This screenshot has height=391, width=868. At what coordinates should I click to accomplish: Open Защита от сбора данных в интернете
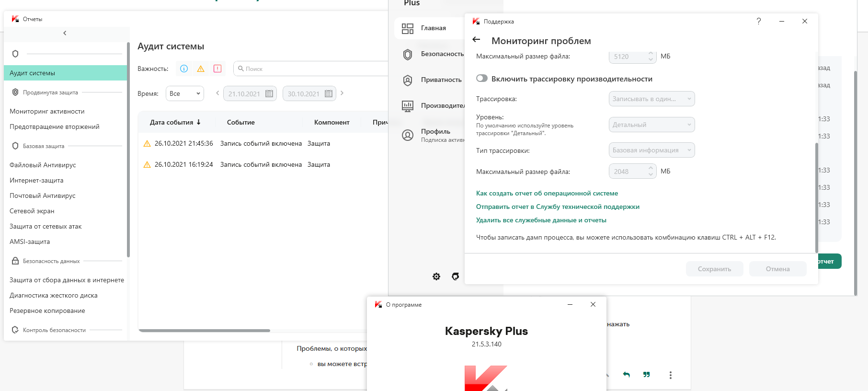point(67,280)
